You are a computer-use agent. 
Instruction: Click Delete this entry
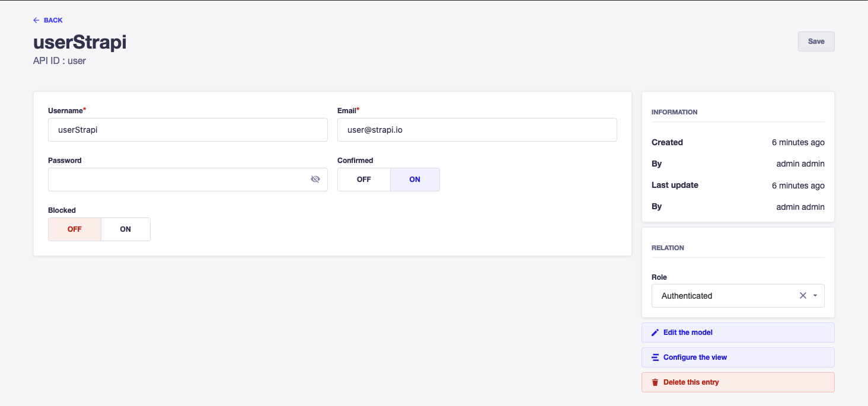pos(738,382)
